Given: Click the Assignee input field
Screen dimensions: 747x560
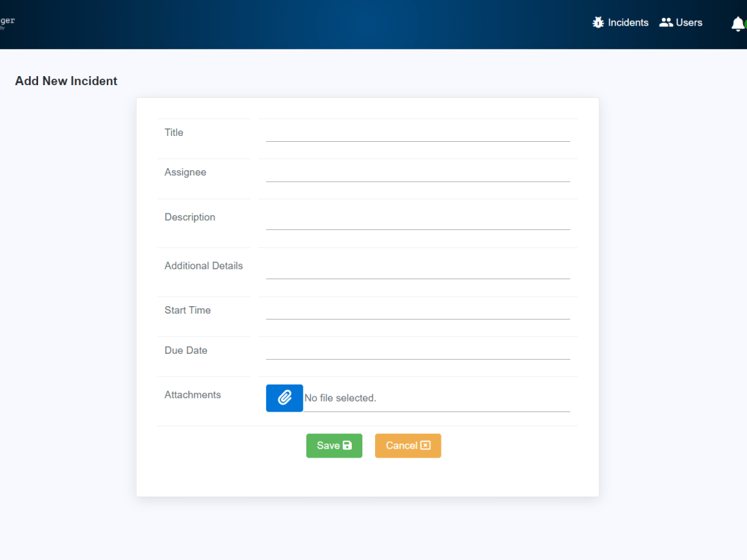Looking at the screenshot, I should click(x=418, y=175).
